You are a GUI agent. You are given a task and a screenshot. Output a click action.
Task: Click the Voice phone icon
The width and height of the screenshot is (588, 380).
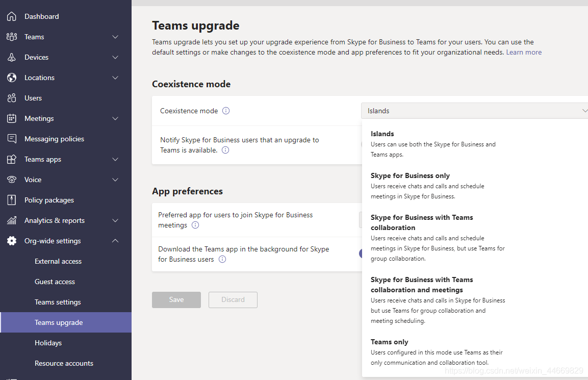12,180
